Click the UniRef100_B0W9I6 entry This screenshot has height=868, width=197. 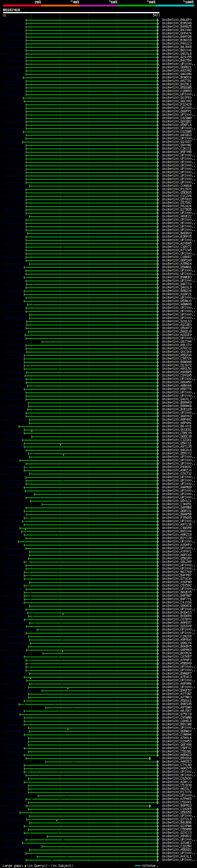pyautogui.click(x=176, y=78)
